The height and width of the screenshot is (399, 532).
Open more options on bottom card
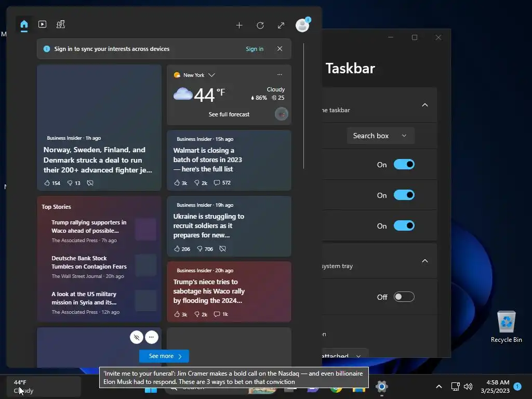point(151,337)
